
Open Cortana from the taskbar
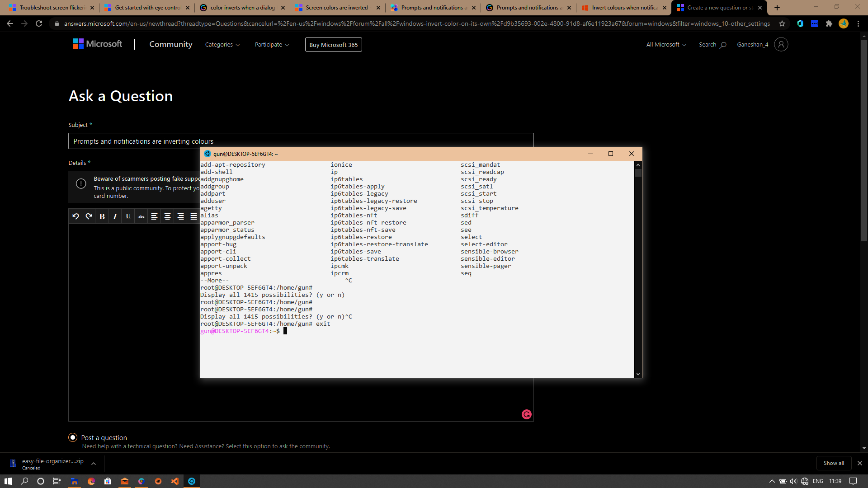click(x=41, y=481)
